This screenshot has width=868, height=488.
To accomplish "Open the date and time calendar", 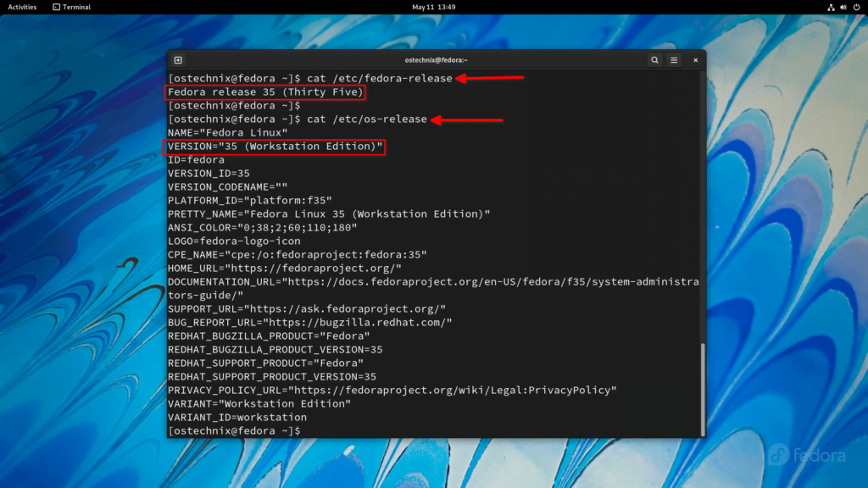I will point(433,7).
